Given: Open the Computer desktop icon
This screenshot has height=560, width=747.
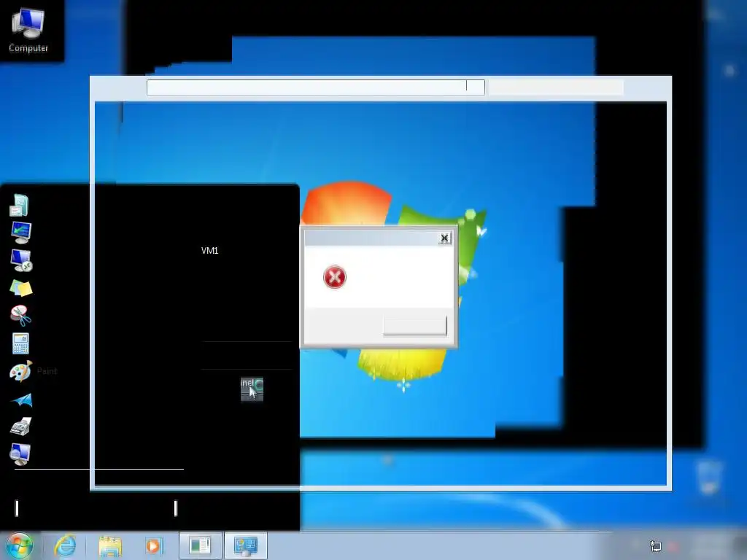Looking at the screenshot, I should coord(28,29).
